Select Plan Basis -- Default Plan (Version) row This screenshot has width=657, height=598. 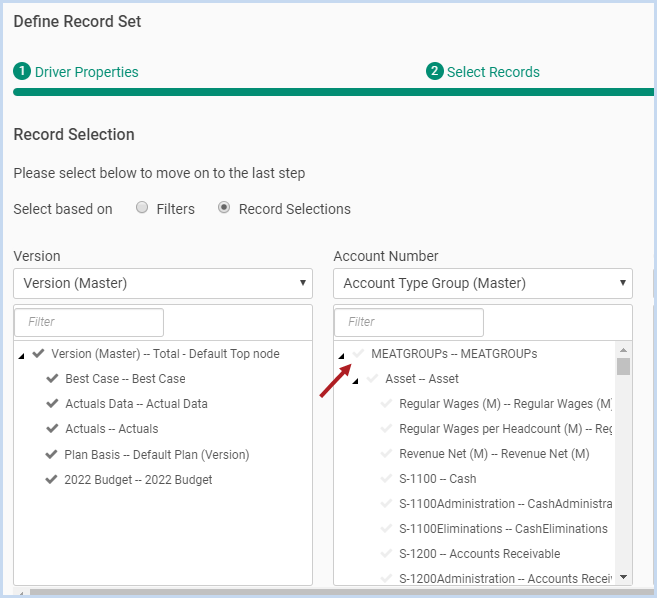(x=157, y=455)
